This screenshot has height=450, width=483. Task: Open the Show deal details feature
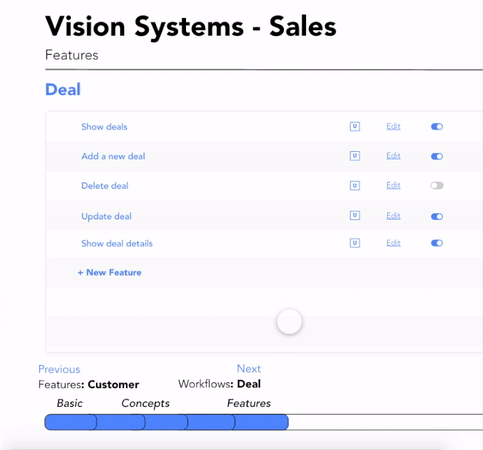pyautogui.click(x=117, y=243)
